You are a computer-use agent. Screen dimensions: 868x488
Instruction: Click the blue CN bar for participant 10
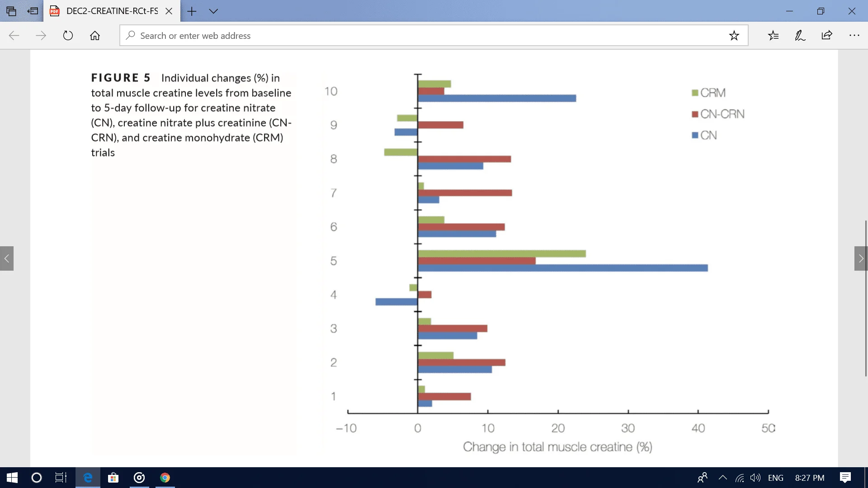point(497,98)
